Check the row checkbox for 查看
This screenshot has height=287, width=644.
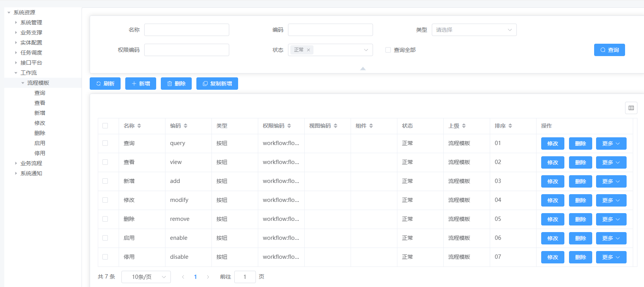(105, 162)
